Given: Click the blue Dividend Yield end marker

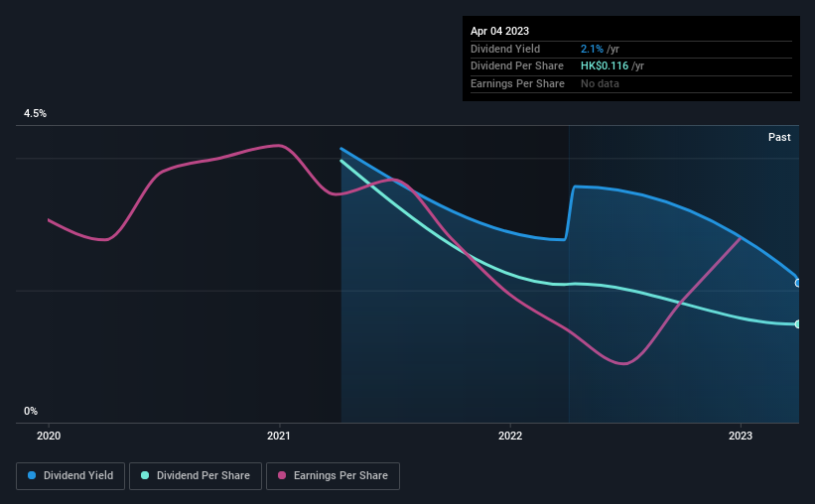Looking at the screenshot, I should pos(798,283).
